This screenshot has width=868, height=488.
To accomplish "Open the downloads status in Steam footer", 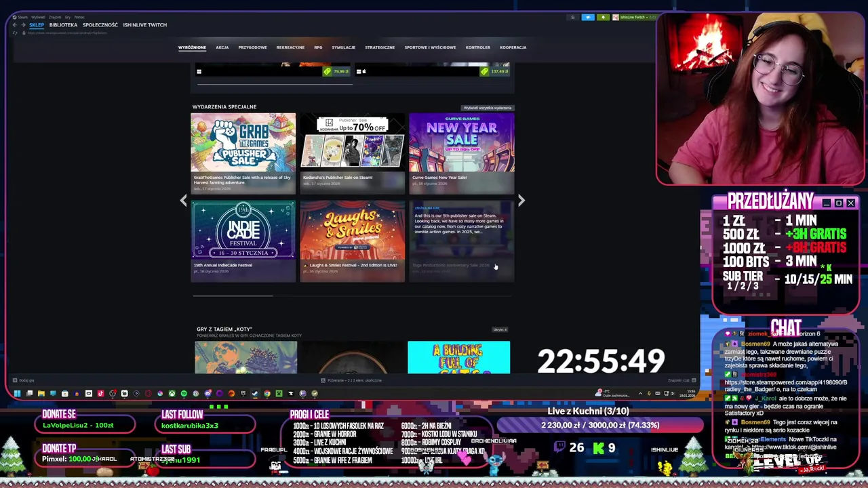I will (353, 380).
